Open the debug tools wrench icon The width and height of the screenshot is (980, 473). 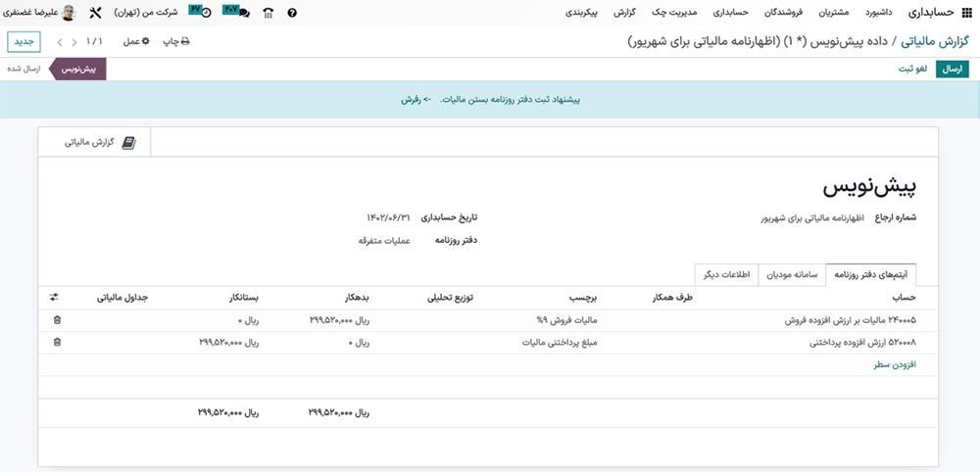click(x=96, y=13)
